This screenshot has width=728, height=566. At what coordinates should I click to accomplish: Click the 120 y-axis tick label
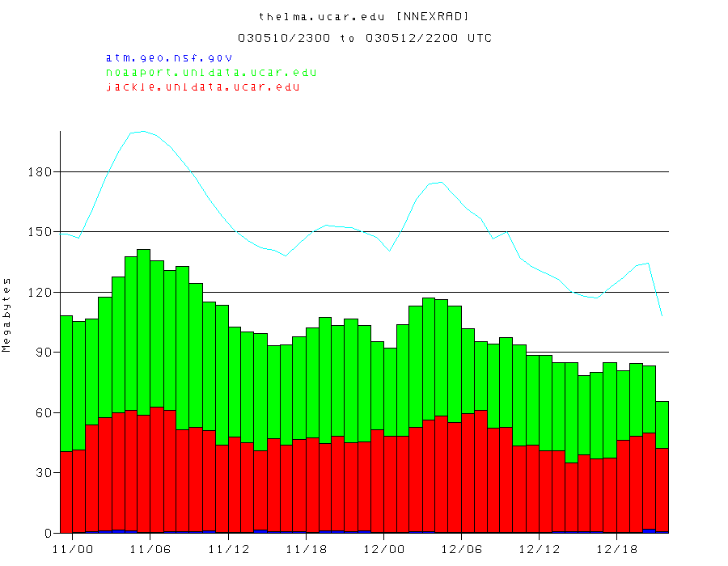(40, 292)
